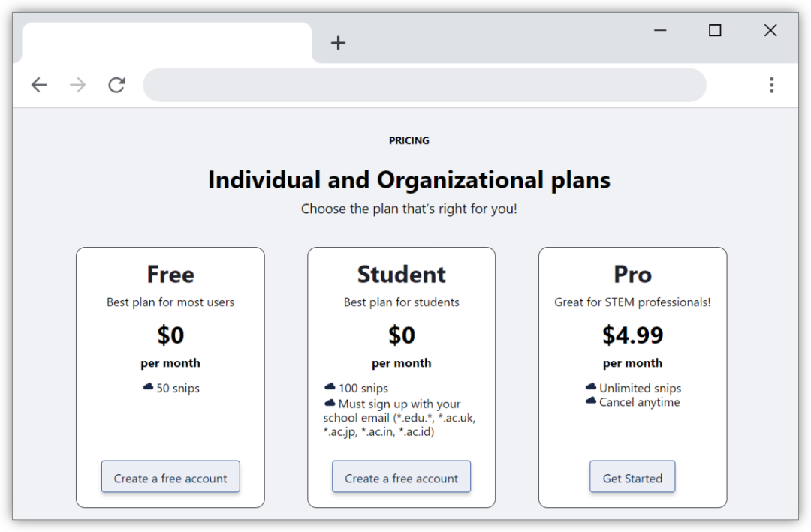
Task: Click the Student plan heading
Action: pos(401,275)
